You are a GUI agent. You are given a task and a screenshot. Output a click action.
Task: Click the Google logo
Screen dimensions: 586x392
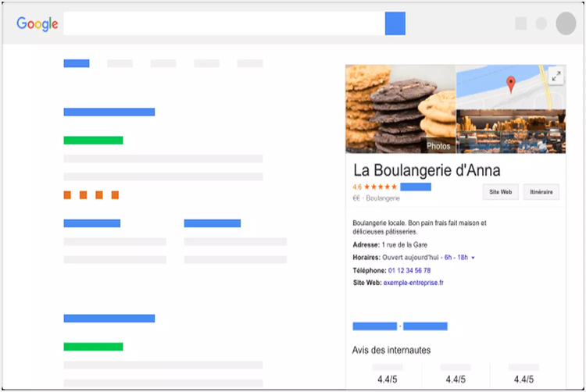[x=38, y=24]
